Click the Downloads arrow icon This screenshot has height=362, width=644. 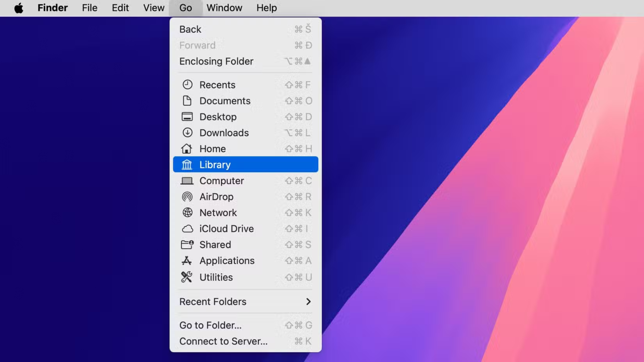[x=187, y=133]
